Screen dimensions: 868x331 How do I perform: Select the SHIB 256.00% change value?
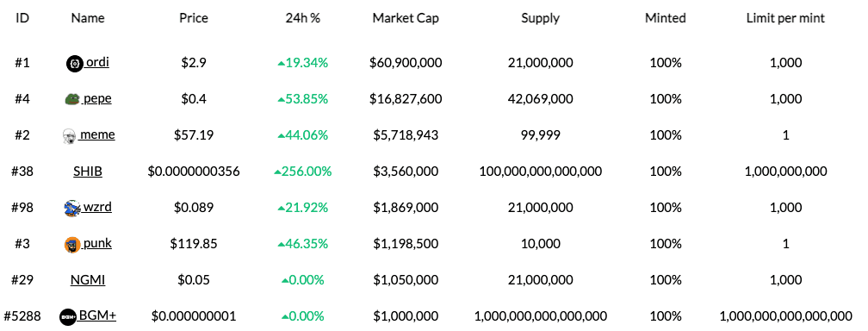click(303, 172)
